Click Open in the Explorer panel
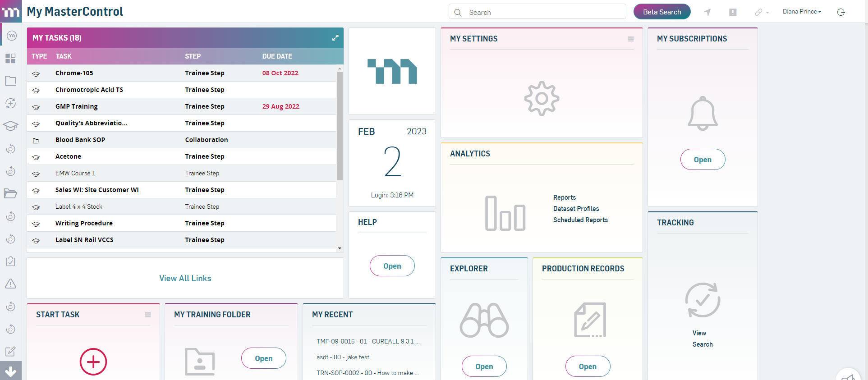This screenshot has height=380, width=868. (484, 366)
